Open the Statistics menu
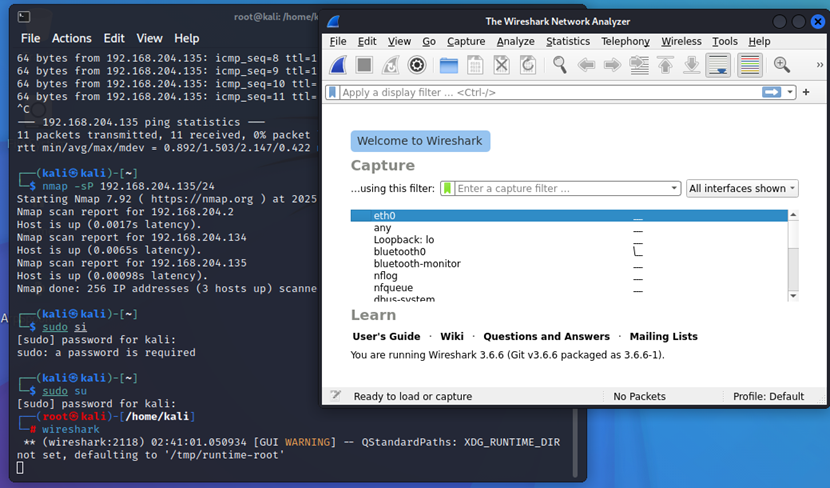830x488 pixels. [567, 41]
